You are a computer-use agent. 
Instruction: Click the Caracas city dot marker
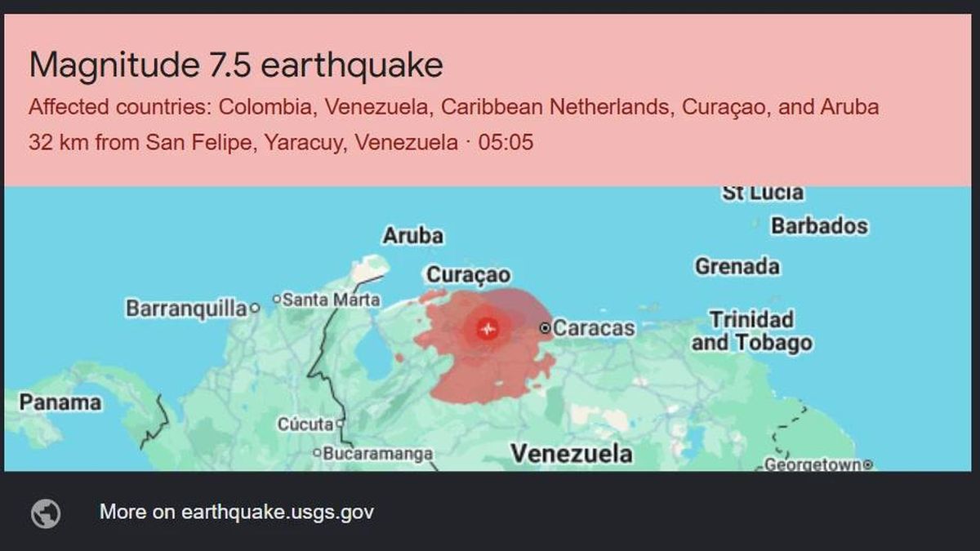click(545, 328)
